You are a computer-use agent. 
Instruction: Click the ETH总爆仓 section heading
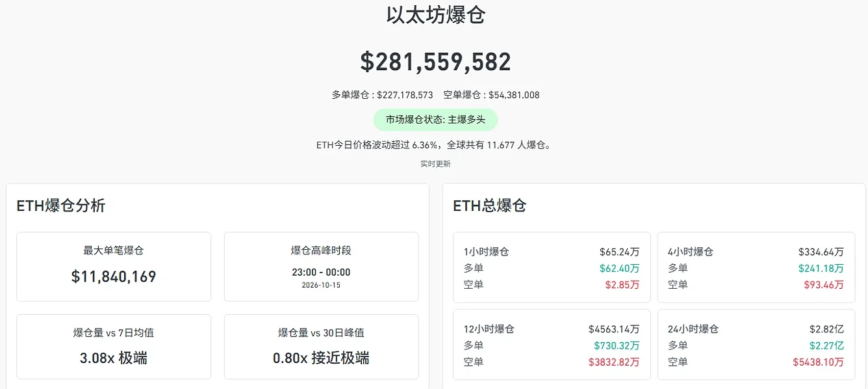coord(489,206)
